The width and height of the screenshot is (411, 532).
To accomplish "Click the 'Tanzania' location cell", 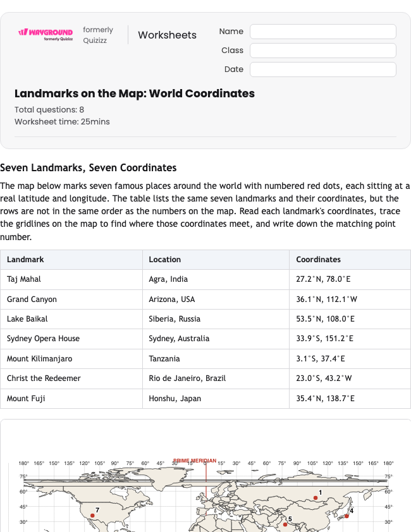I will click(216, 359).
